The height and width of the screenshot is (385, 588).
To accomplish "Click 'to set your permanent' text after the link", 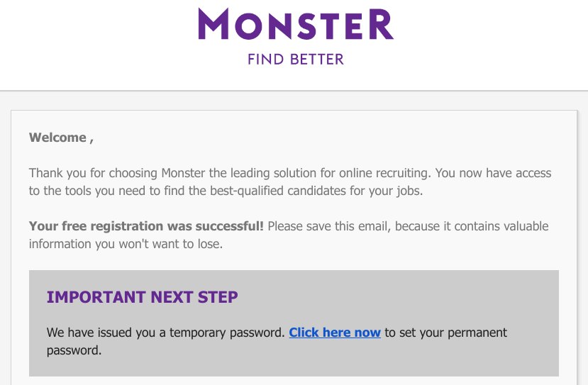I will coord(446,333).
